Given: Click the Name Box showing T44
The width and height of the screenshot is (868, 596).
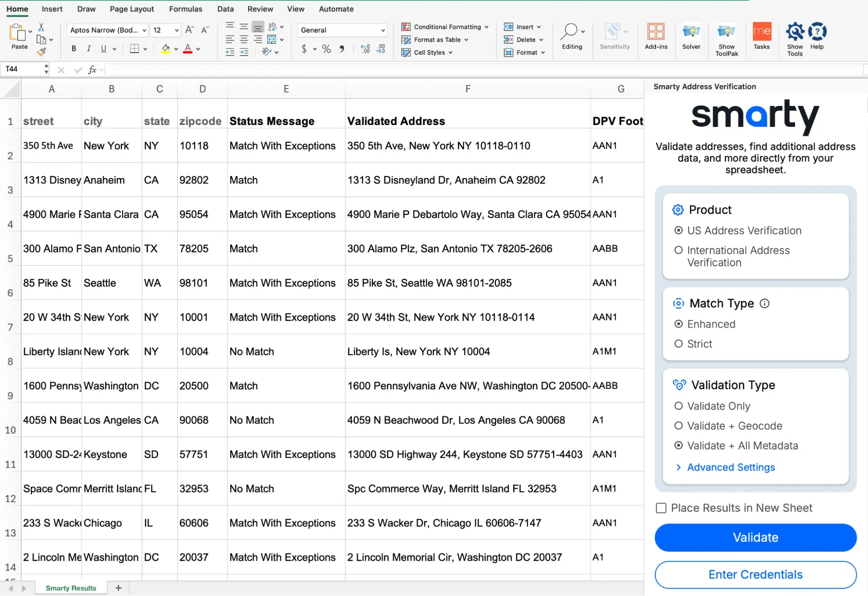Looking at the screenshot, I should pyautogui.click(x=24, y=69).
